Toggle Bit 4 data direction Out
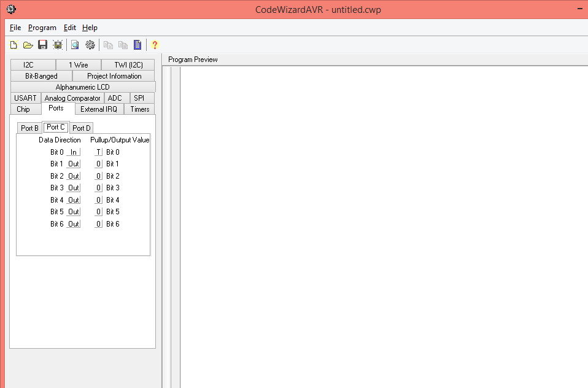 pyautogui.click(x=74, y=200)
